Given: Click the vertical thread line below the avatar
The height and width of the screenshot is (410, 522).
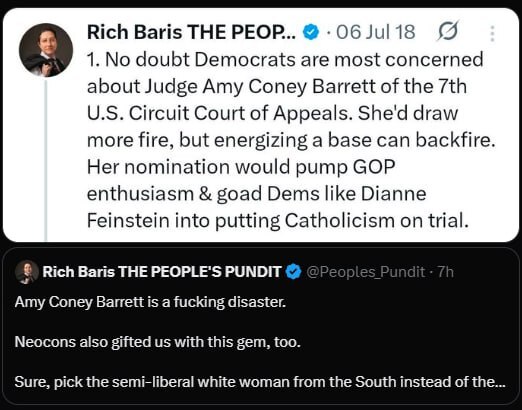Looking at the screenshot, I should tap(46, 160).
